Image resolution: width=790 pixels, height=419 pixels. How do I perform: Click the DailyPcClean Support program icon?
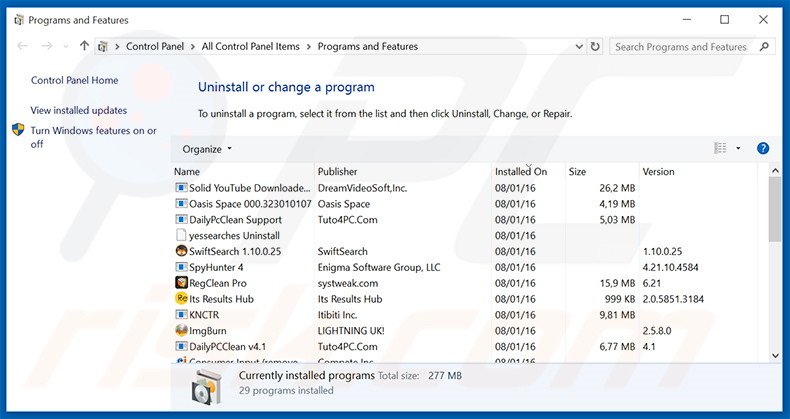pyautogui.click(x=181, y=220)
